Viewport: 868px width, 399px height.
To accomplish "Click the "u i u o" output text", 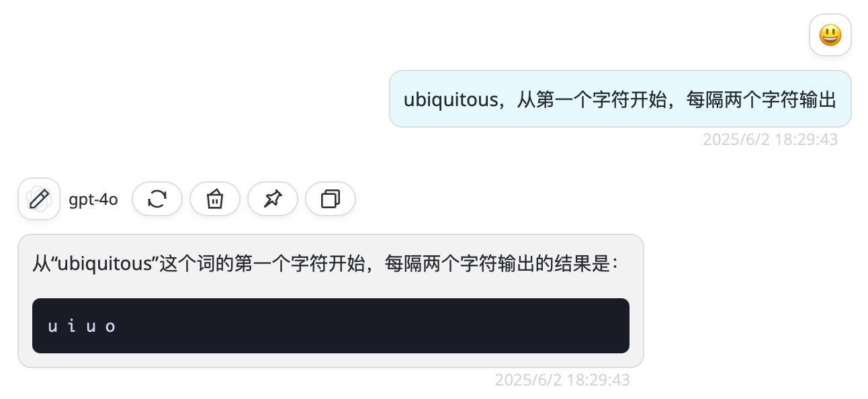I will [x=82, y=327].
